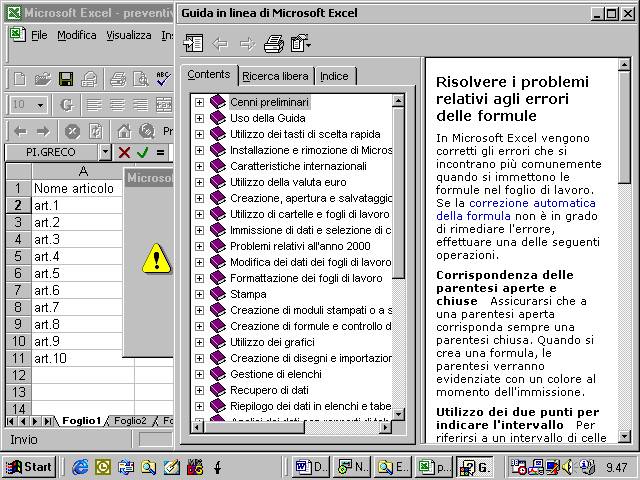Follow the correzione automatica della formula link
Image resolution: width=640 pixels, height=480 pixels.
(x=516, y=209)
